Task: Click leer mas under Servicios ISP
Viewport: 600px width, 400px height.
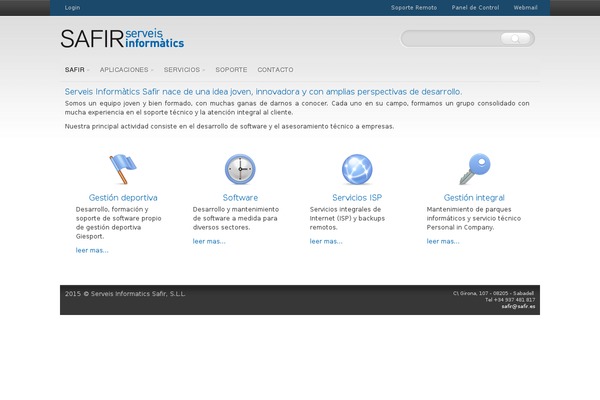Action: point(326,242)
